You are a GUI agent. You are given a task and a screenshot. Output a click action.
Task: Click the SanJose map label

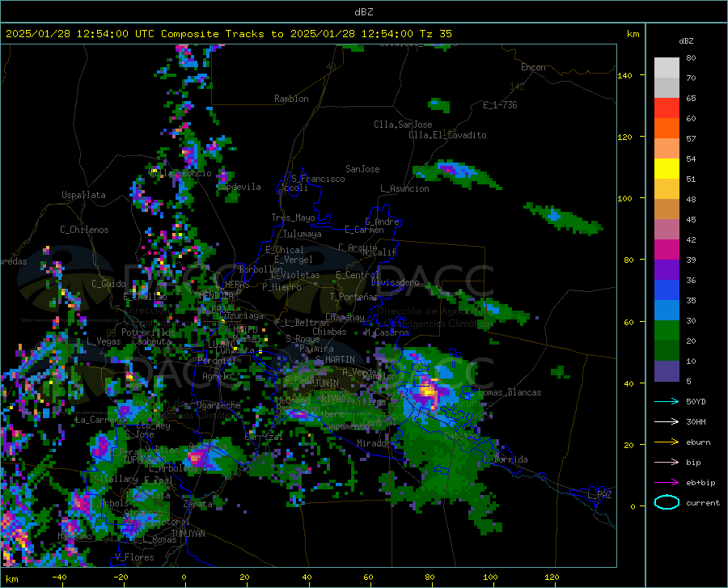362,169
